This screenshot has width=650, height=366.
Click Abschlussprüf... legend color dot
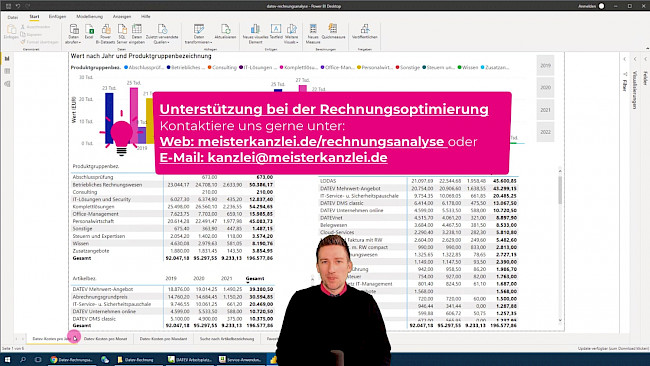point(126,67)
